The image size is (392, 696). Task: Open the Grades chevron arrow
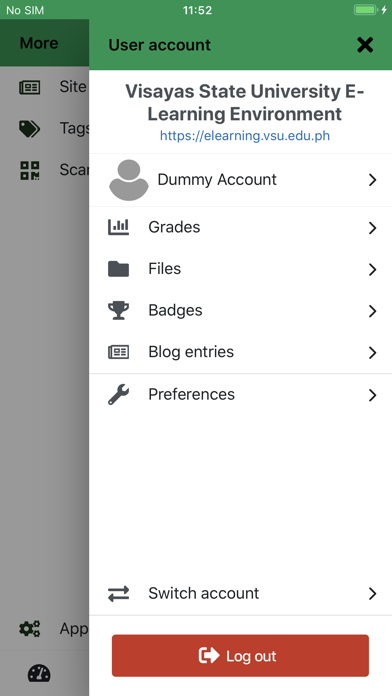(372, 228)
